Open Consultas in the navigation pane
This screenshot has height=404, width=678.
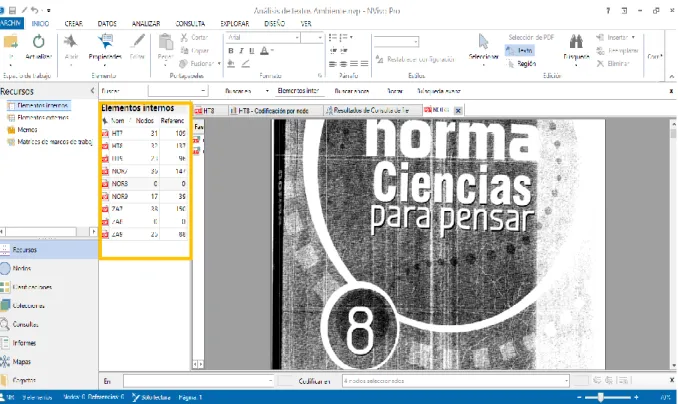coord(49,324)
